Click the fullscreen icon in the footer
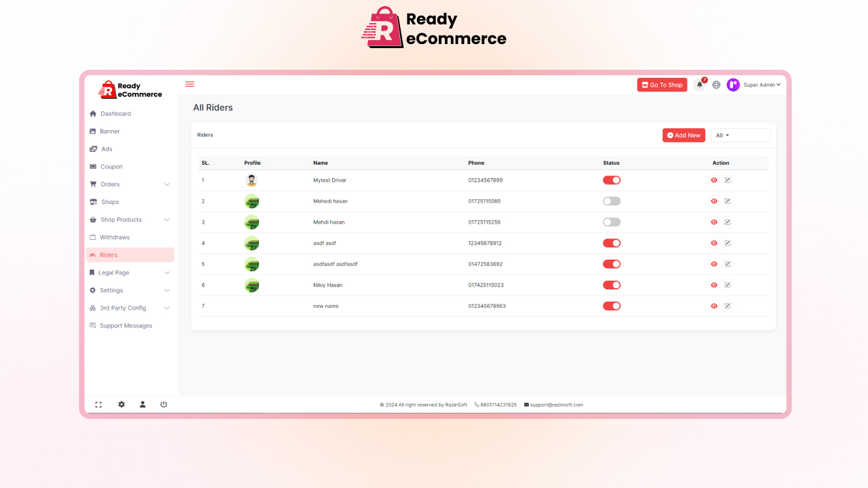This screenshot has height=488, width=868. pos(98,404)
